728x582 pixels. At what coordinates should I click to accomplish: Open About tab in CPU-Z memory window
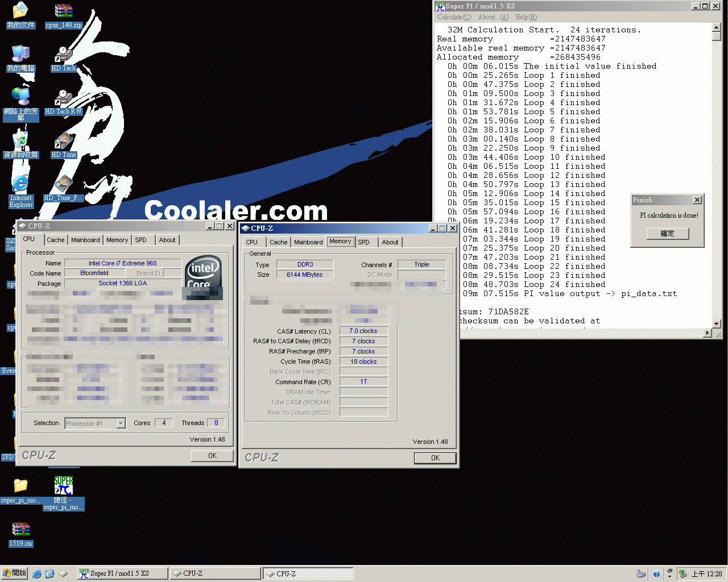[x=390, y=242]
